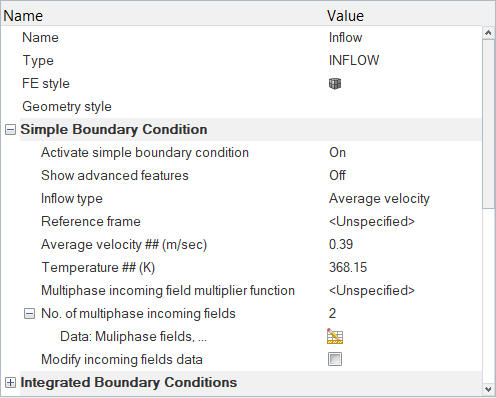Tick the Modify incoming fields data checkbox
This screenshot has height=398, width=496.
pos(335,359)
